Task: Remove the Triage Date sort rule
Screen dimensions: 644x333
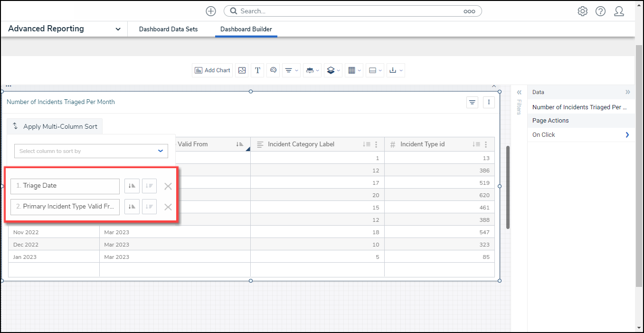Action: click(x=168, y=186)
